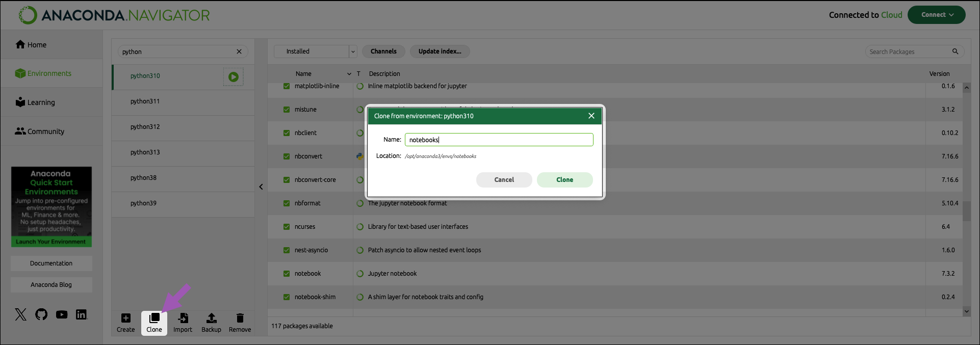Click the nest-asyncio package type circle icon
Viewport: 980px width, 345px height.
coord(360,250)
